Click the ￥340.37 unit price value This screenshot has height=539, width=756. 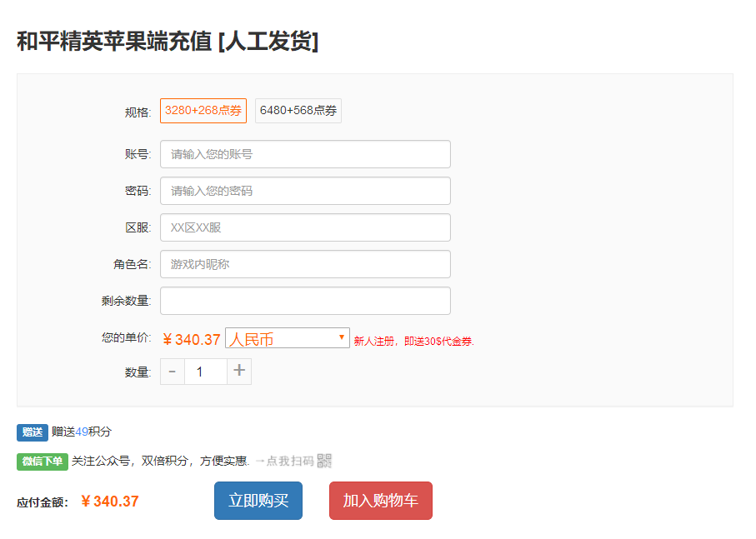(192, 340)
